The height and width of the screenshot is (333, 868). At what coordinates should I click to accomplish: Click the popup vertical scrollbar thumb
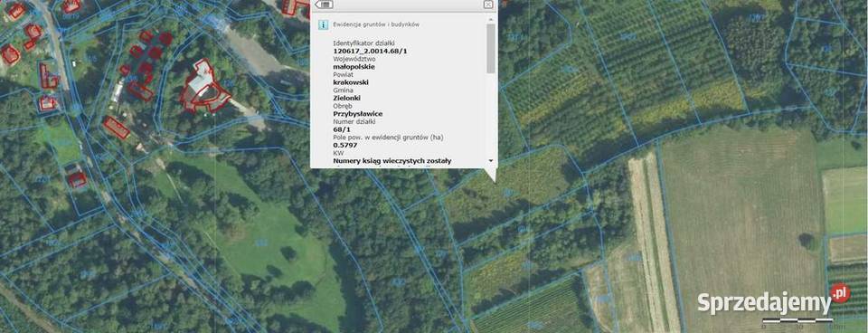(490, 48)
